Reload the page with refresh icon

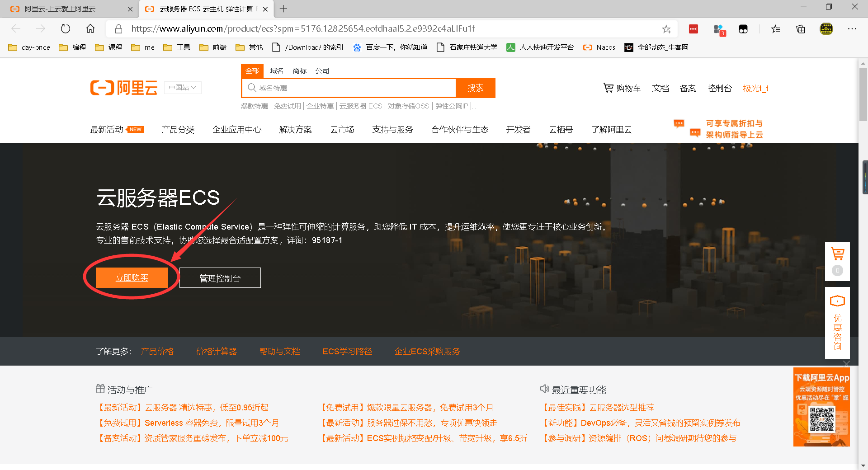coord(66,29)
